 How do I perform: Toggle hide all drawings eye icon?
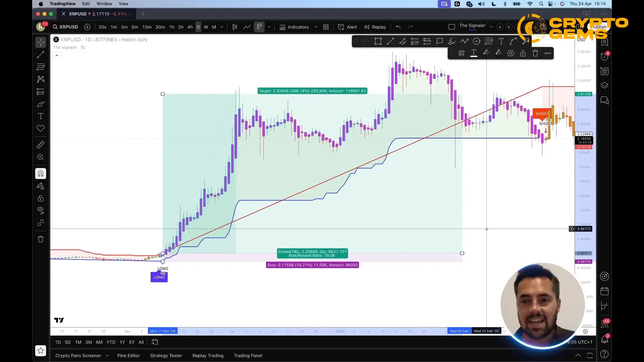click(x=41, y=210)
